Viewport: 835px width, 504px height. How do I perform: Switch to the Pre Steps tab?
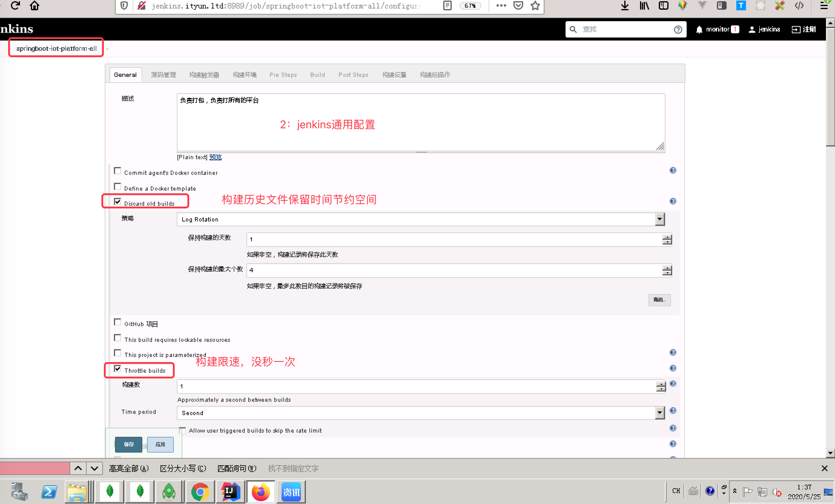(283, 74)
